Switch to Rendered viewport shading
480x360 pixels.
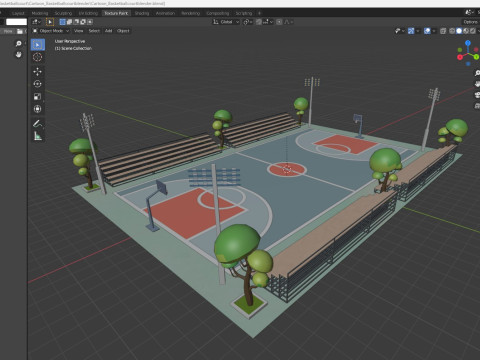(473, 31)
